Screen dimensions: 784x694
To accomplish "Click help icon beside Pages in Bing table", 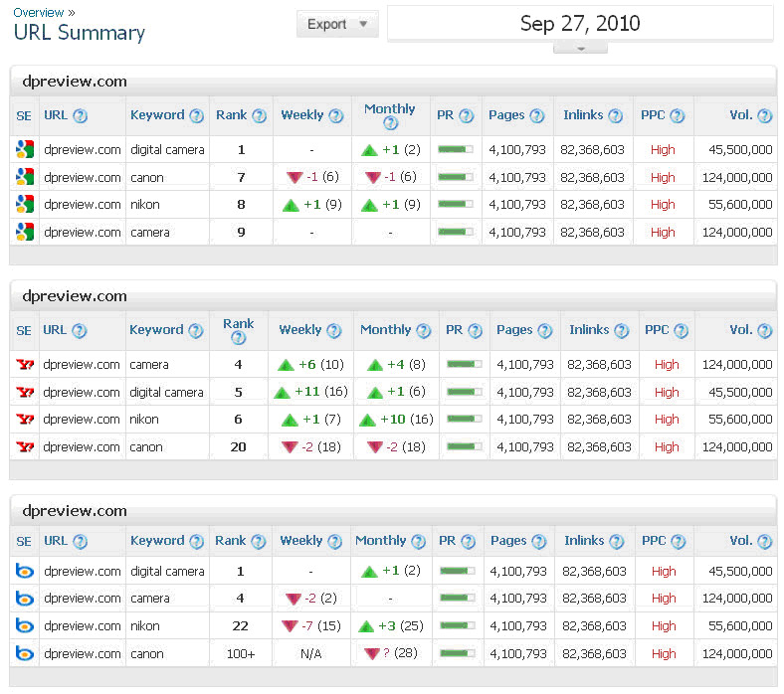I will tap(539, 542).
